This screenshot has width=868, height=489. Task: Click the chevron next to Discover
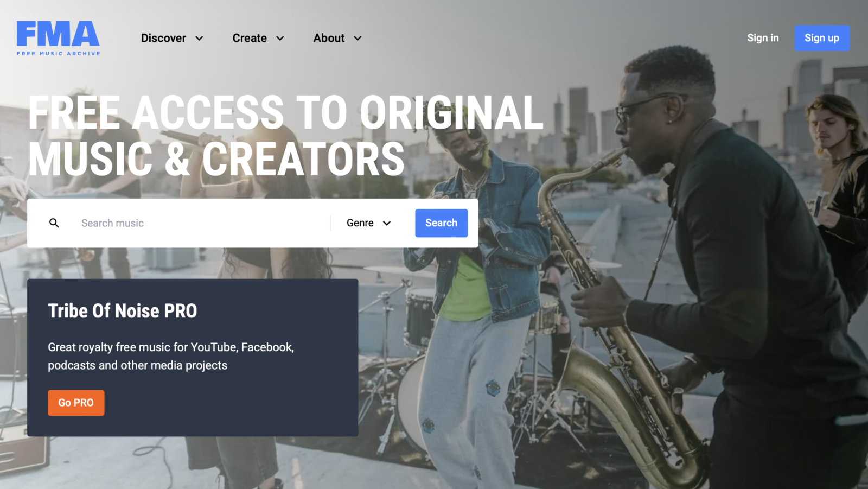(199, 39)
